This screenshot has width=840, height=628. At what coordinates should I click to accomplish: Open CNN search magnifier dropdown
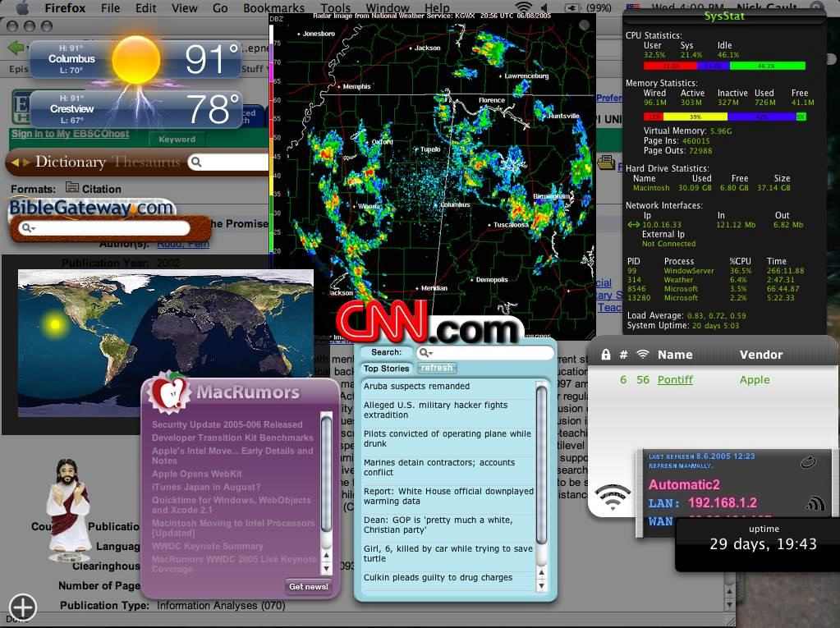coord(426,352)
